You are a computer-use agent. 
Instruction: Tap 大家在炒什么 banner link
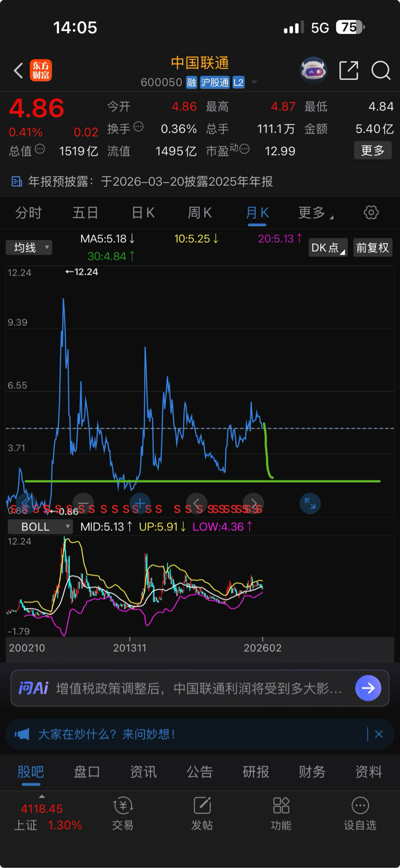tap(106, 734)
